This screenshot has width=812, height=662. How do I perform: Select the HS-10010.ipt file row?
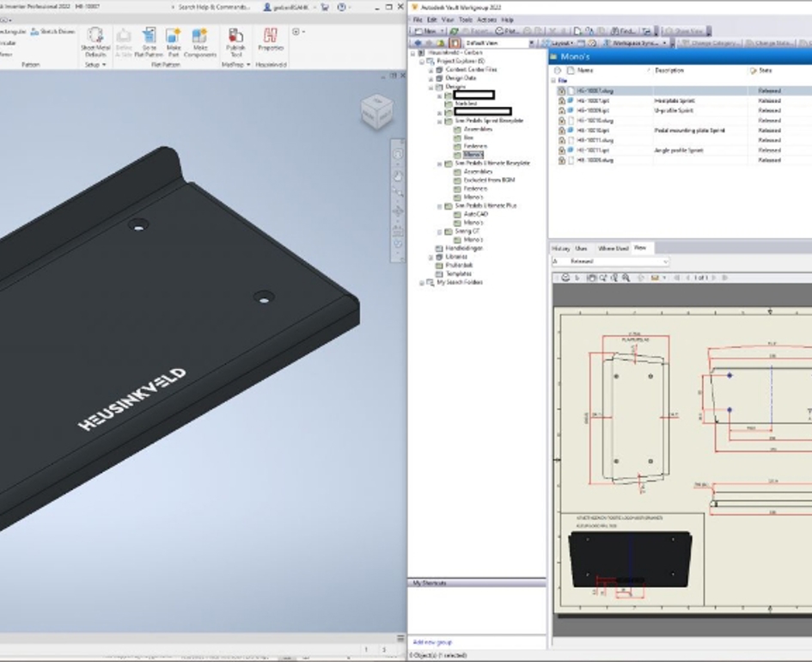[x=593, y=131]
